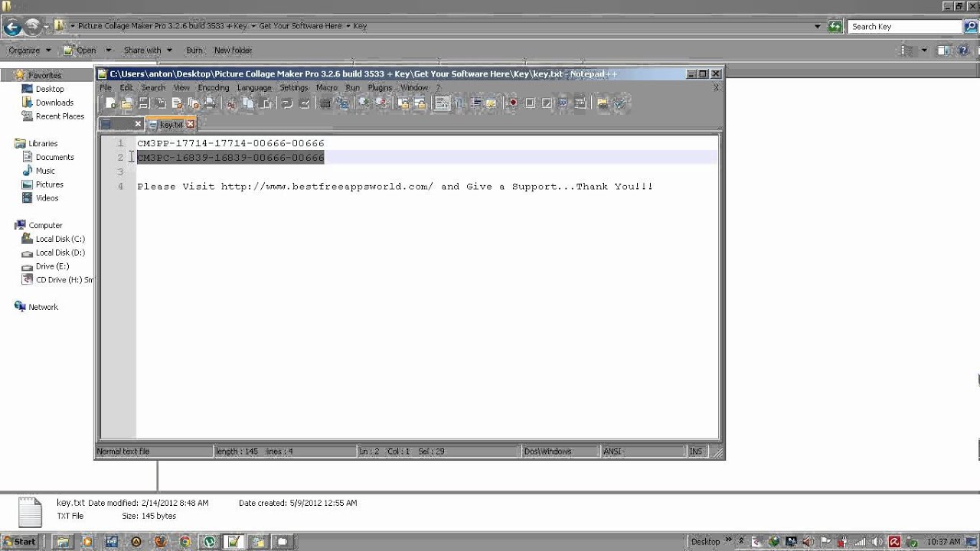Image resolution: width=980 pixels, height=551 pixels.
Task: Toggle Word Wrap icon in Notepad++ toolbar
Action: [442, 103]
